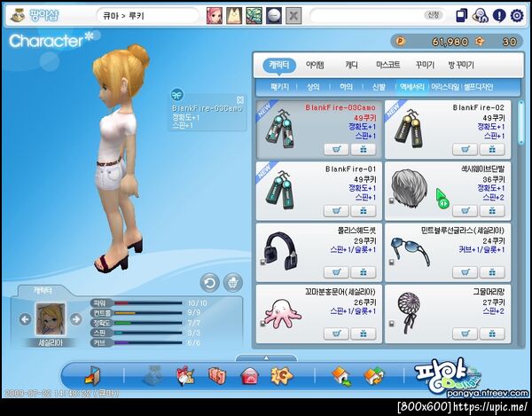This screenshot has width=532, height=416.
Task: Open the CD search icon in top bar
Action: [480, 16]
